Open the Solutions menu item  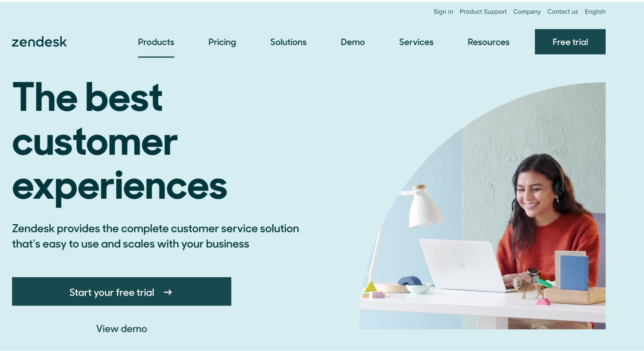coord(288,42)
